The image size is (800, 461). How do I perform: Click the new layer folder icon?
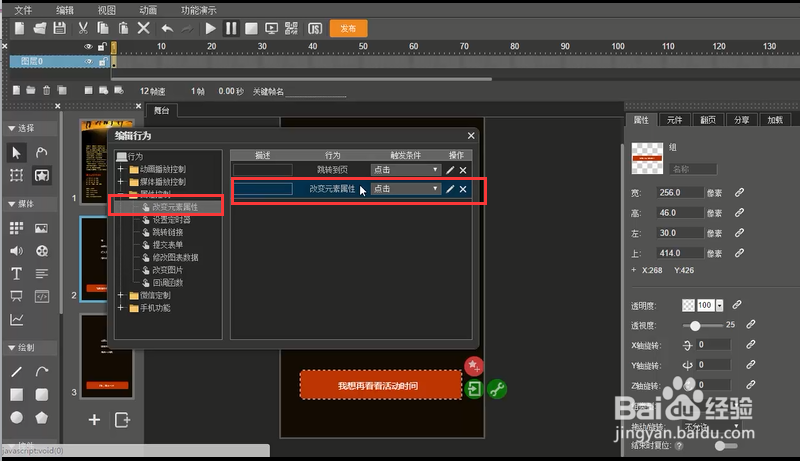[31, 90]
